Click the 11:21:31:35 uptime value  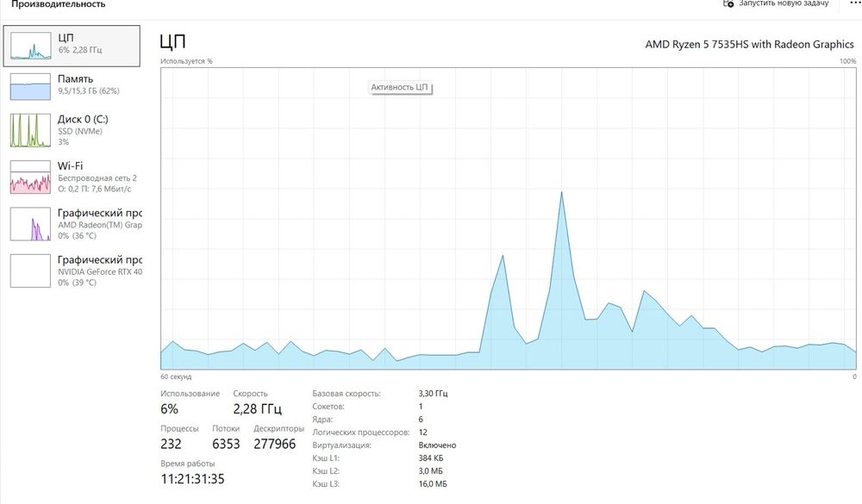click(x=192, y=479)
